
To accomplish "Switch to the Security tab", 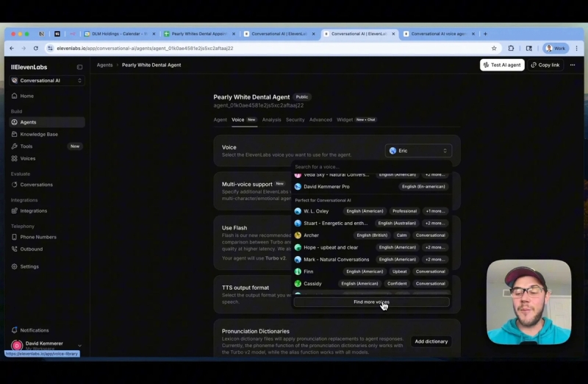I will point(295,120).
